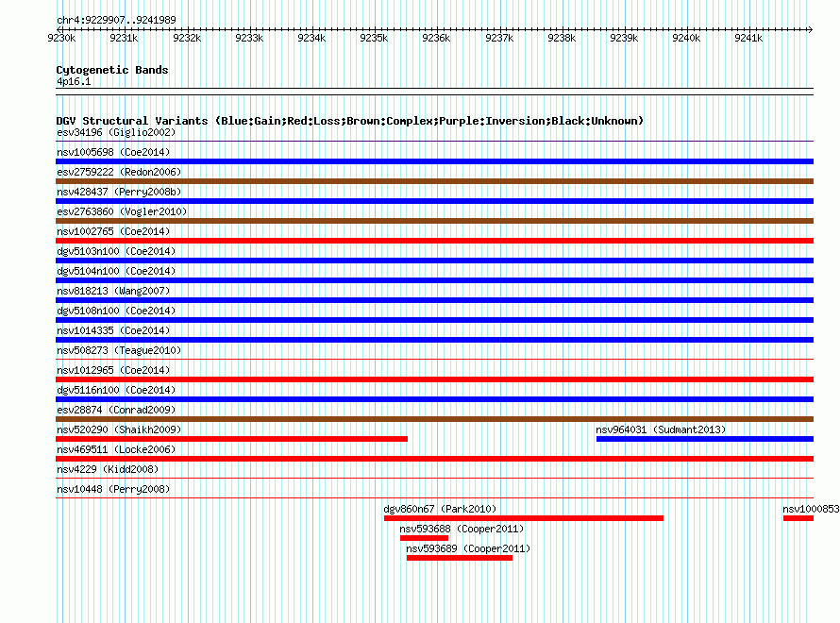Select the blue dgv5116n100 gain bar

pos(434,399)
